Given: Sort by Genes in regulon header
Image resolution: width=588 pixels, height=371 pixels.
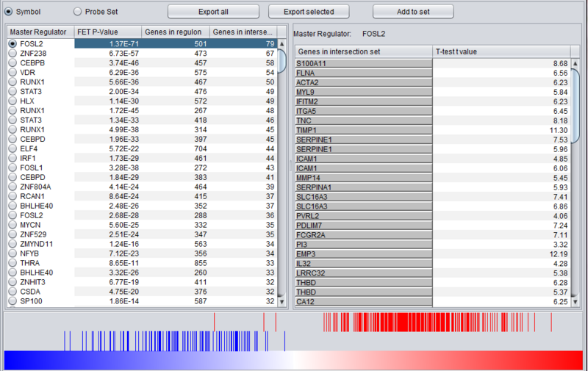Looking at the screenshot, I should point(176,32).
